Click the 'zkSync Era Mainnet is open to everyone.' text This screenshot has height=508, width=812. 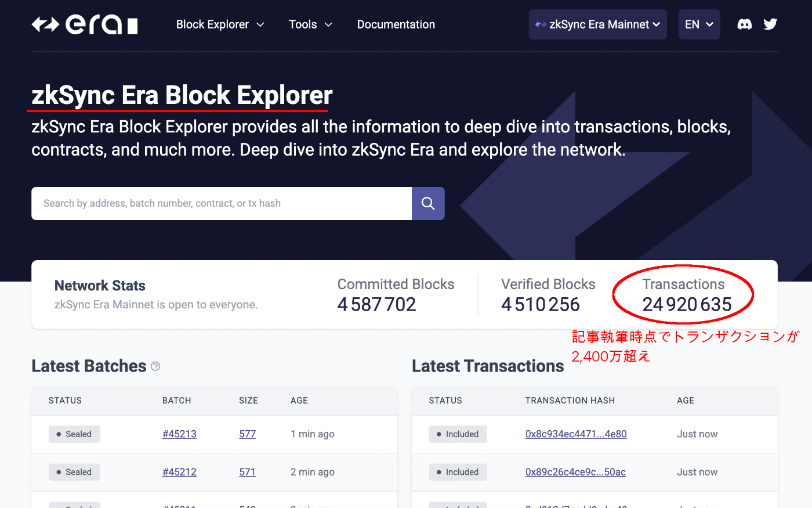point(156,305)
